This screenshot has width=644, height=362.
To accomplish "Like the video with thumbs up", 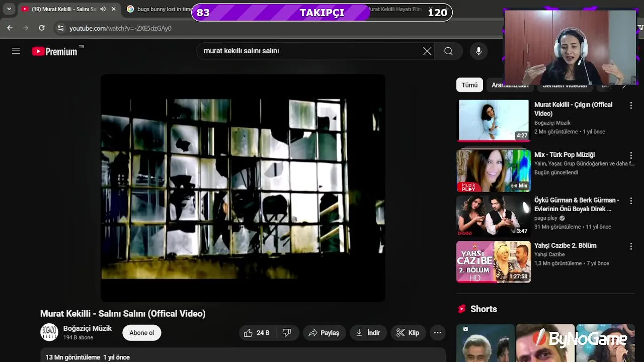I will coord(257,333).
